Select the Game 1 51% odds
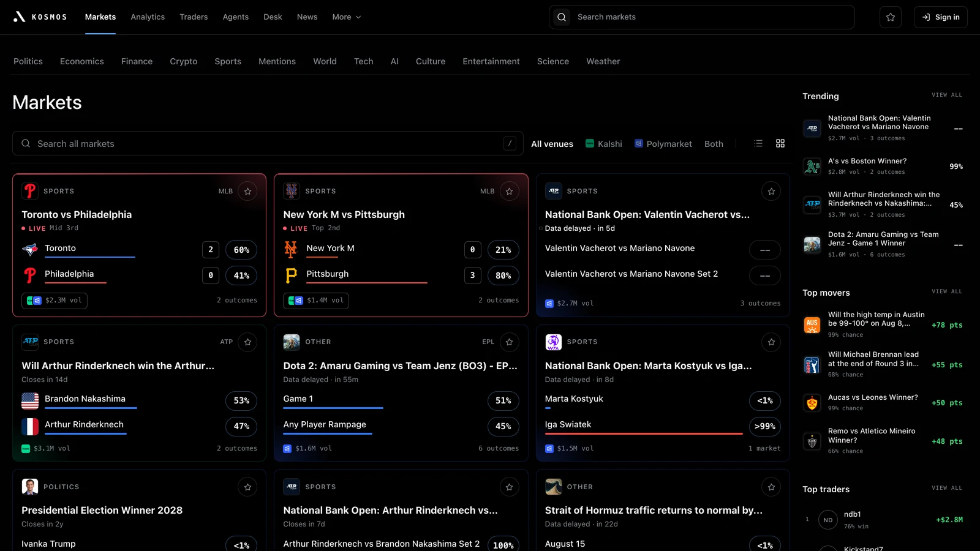Screen dimensions: 980x551 pyautogui.click(x=503, y=400)
